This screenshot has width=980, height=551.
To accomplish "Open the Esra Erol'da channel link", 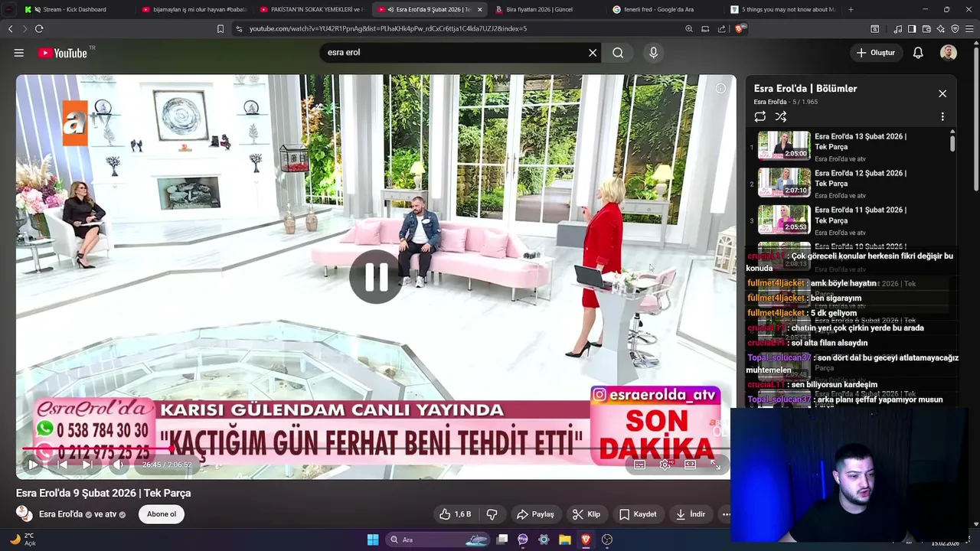I will (x=60, y=514).
